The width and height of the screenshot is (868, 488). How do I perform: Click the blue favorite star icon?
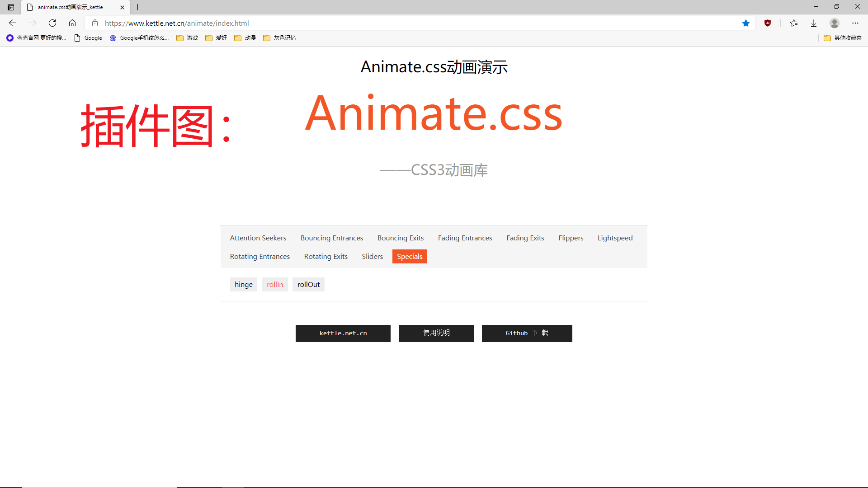pos(746,23)
